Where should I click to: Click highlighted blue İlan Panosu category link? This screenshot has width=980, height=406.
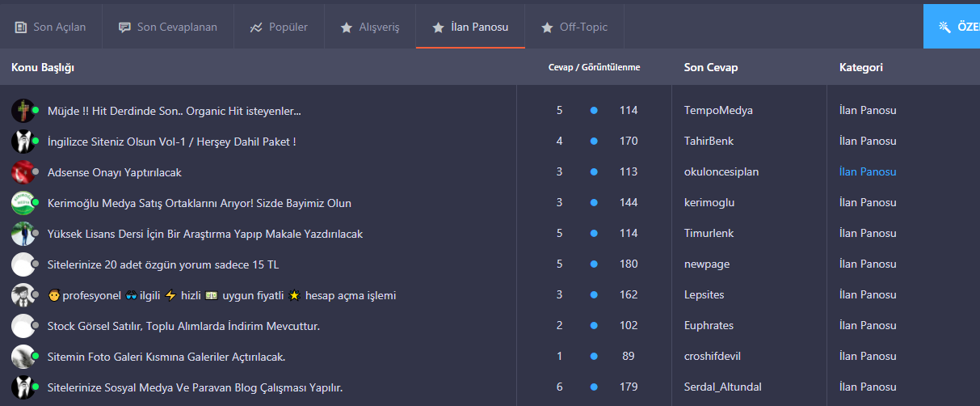[x=868, y=171]
